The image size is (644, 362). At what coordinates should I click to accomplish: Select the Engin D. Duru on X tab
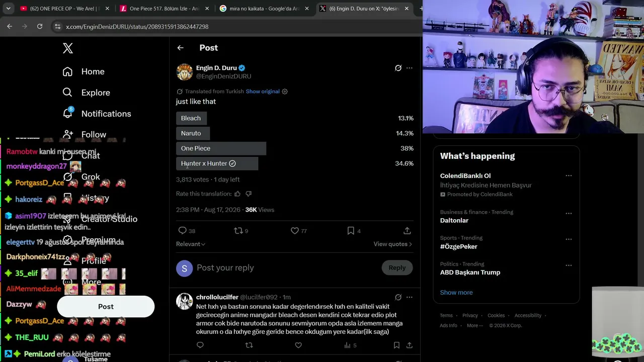pyautogui.click(x=365, y=9)
